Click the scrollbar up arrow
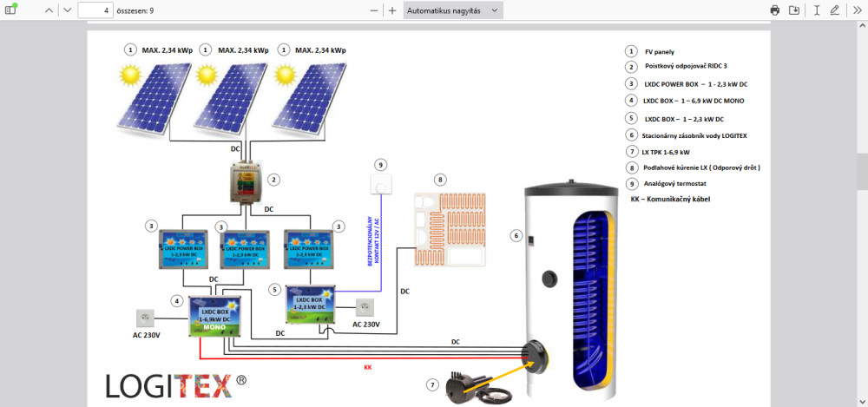The height and width of the screenshot is (407, 868). pyautogui.click(x=863, y=26)
